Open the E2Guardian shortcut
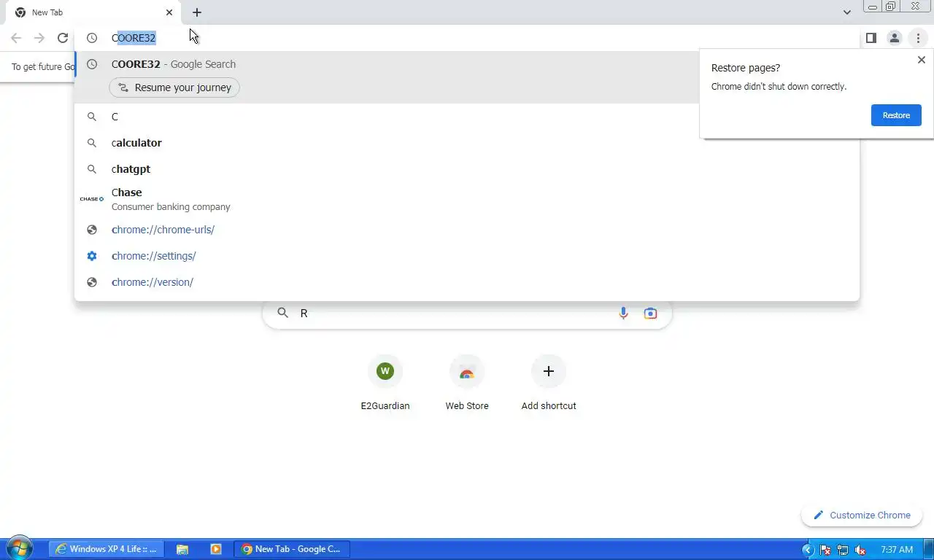 385,384
